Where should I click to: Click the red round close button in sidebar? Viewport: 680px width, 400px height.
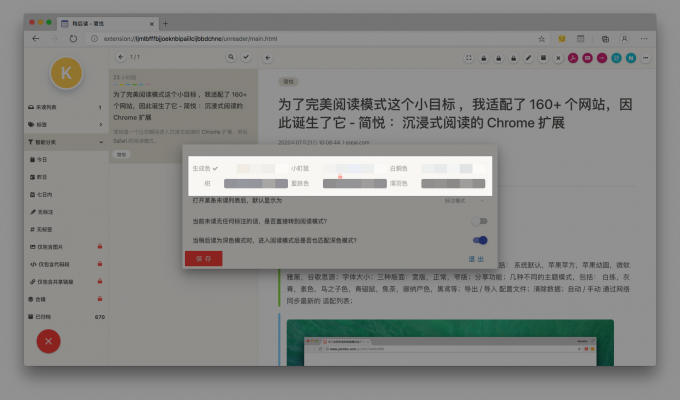[x=49, y=341]
